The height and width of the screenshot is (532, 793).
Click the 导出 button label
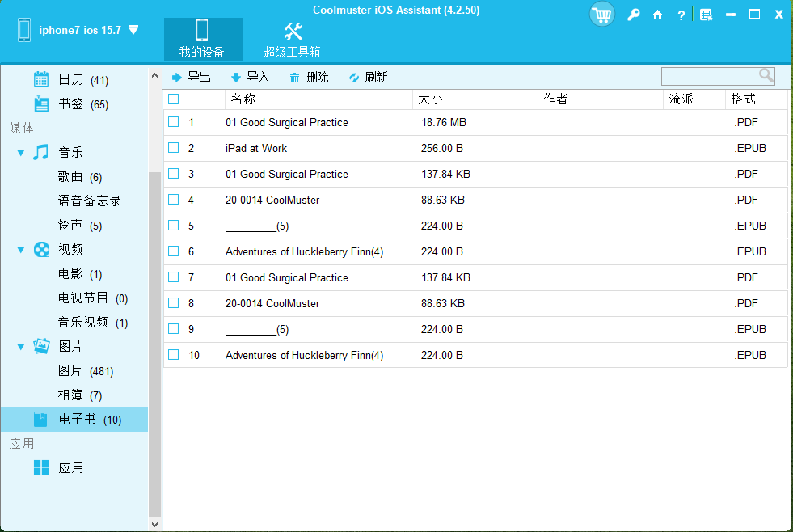(x=200, y=78)
